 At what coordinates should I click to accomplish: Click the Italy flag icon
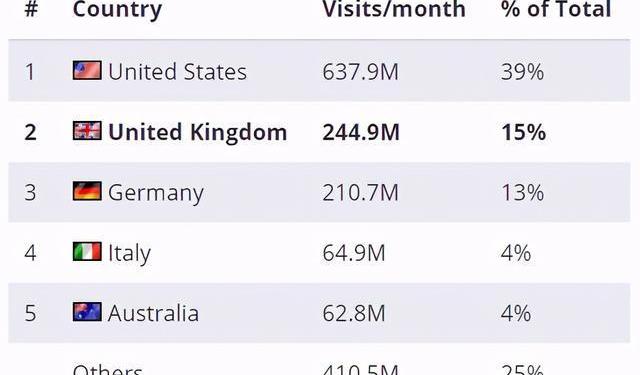pos(87,251)
